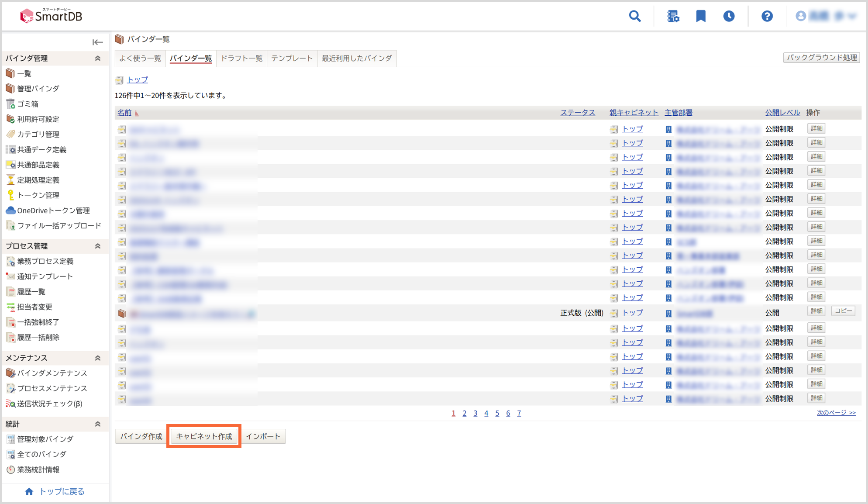Open the database settings icon in header
868x504 pixels.
(x=673, y=16)
